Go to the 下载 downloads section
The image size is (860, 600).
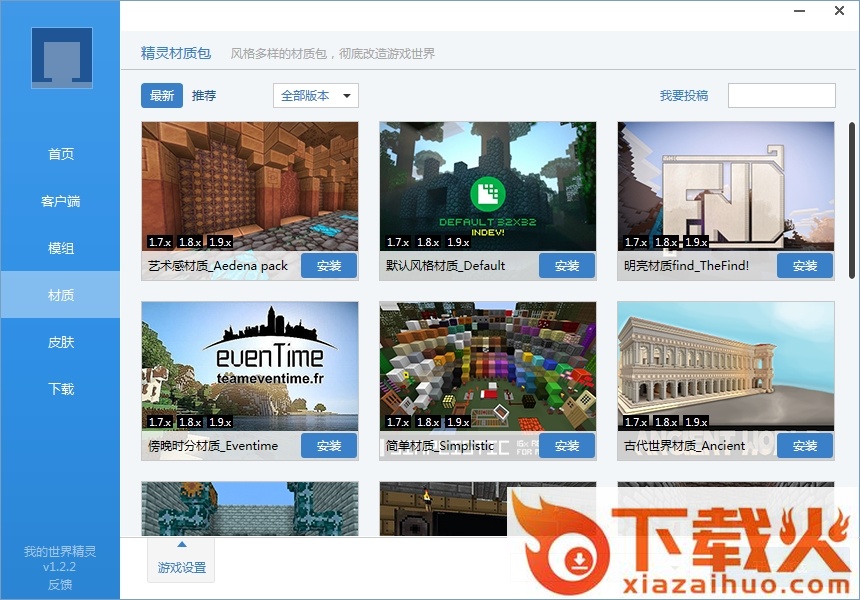61,389
